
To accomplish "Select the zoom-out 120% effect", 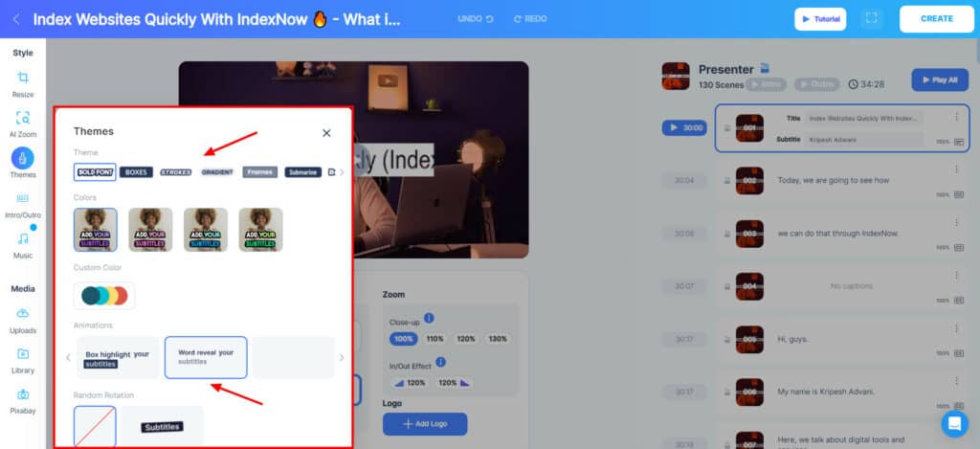I will [x=454, y=383].
